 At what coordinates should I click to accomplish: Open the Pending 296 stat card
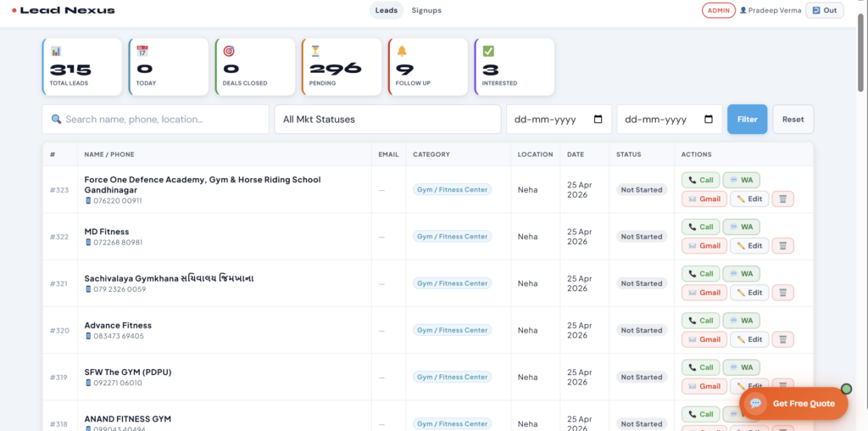point(341,66)
